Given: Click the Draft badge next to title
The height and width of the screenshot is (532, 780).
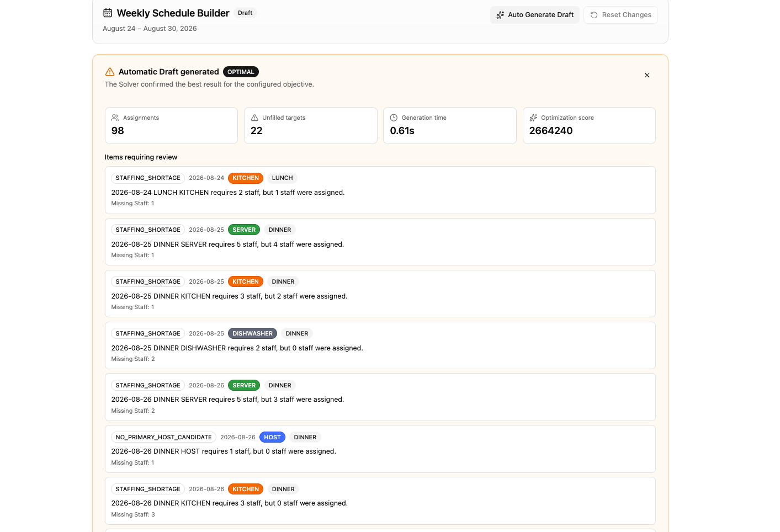Looking at the screenshot, I should pyautogui.click(x=245, y=13).
